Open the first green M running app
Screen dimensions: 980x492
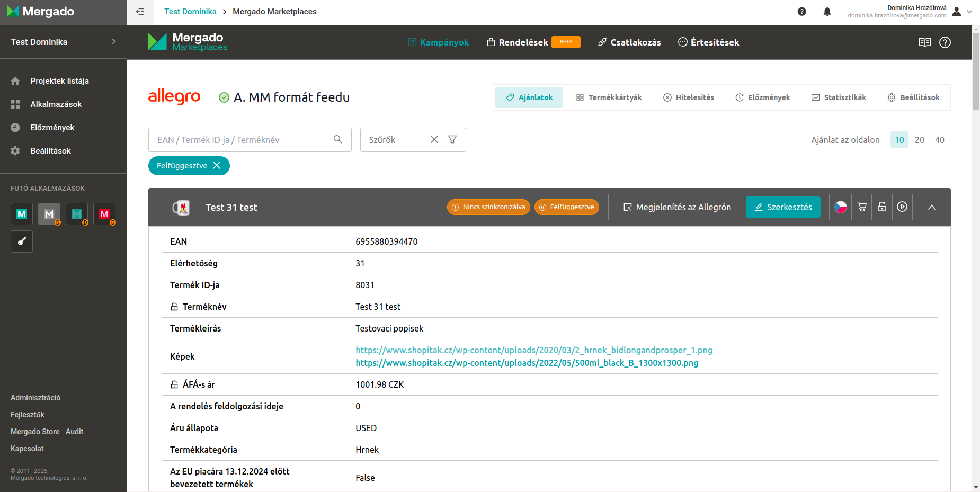pyautogui.click(x=22, y=214)
